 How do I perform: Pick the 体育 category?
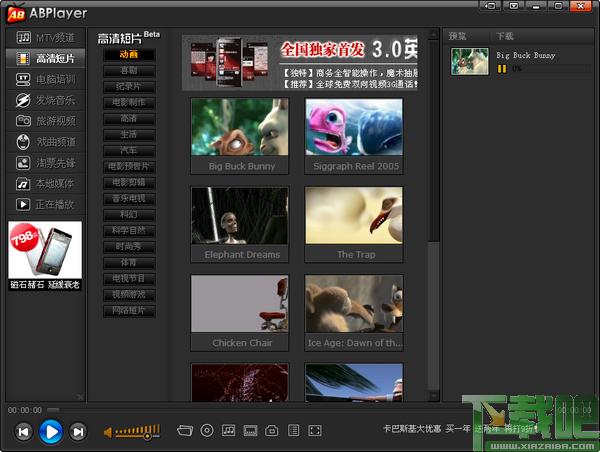tap(129, 263)
